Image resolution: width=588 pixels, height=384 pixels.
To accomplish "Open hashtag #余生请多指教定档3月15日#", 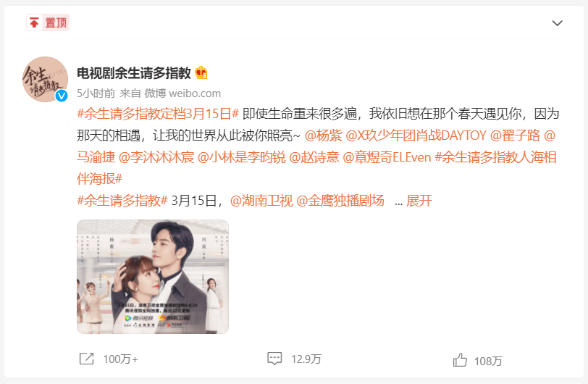I will [x=158, y=114].
